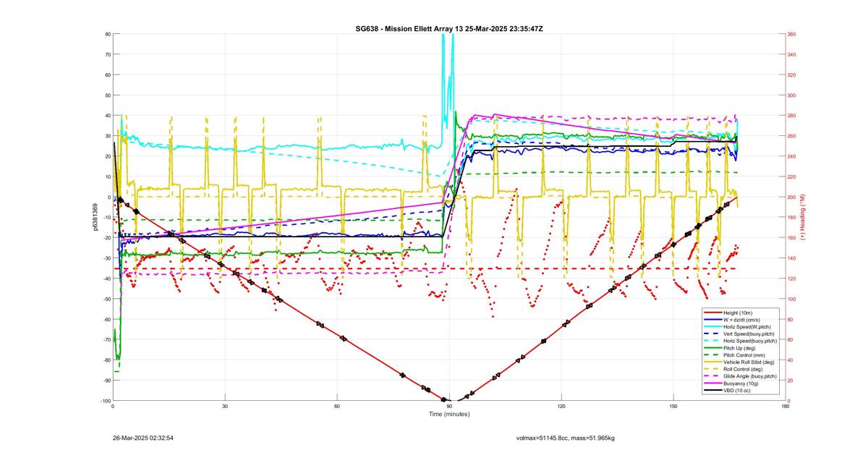
Task: Select 'Vert Speed(buoy,pitch)' legend label
Action: 749,334
